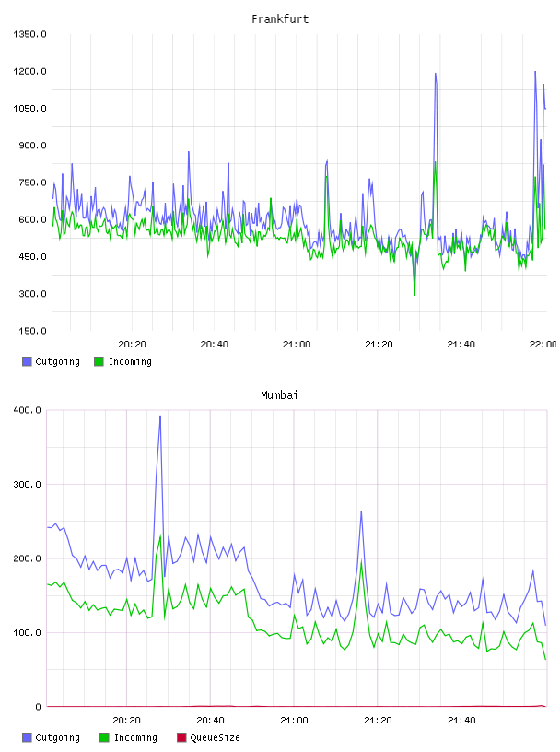The image size is (560, 752).
Task: Click the 300.0 y-axis label in Mumbai chart
Action: pyautogui.click(x=28, y=485)
